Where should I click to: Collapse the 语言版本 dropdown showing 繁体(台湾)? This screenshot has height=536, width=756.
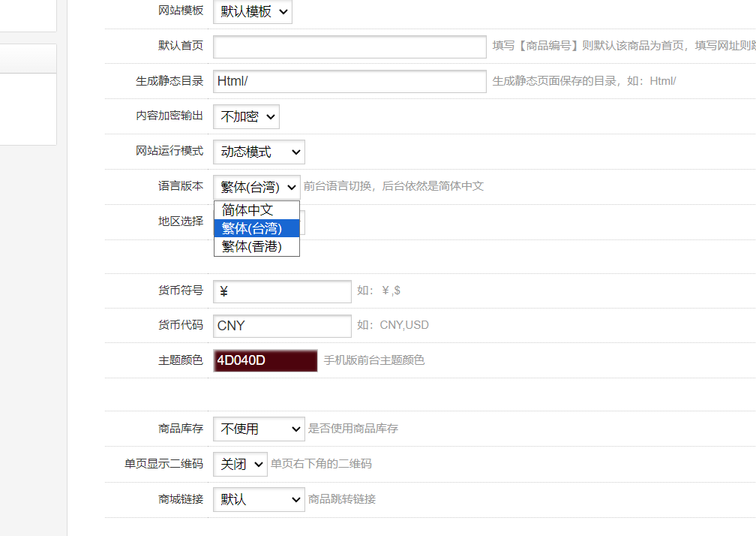click(256, 187)
